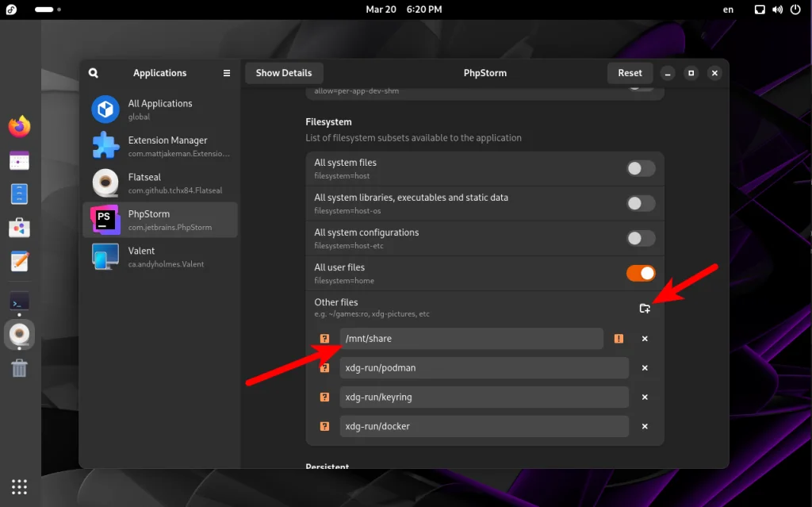The image size is (812, 507).
Task: Click the Flatseal icon in the dock
Action: [19, 334]
